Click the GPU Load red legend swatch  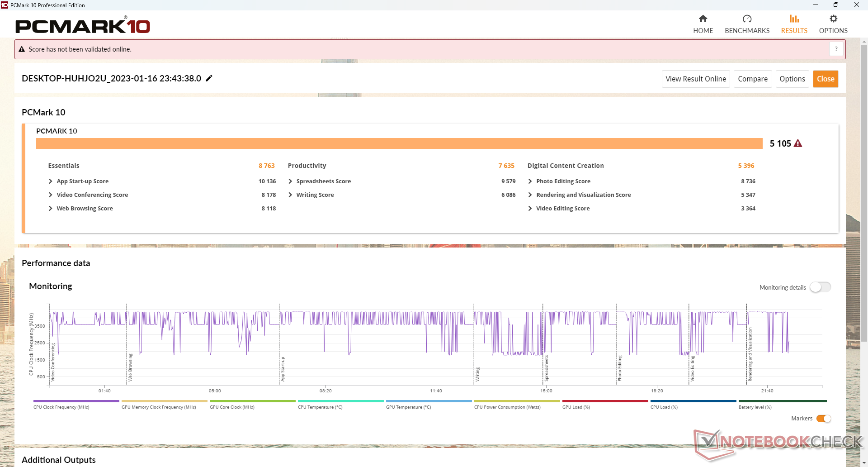605,401
